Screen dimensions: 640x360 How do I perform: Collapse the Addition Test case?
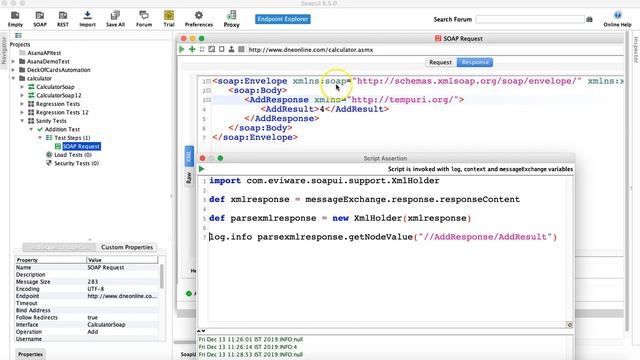[x=31, y=129]
